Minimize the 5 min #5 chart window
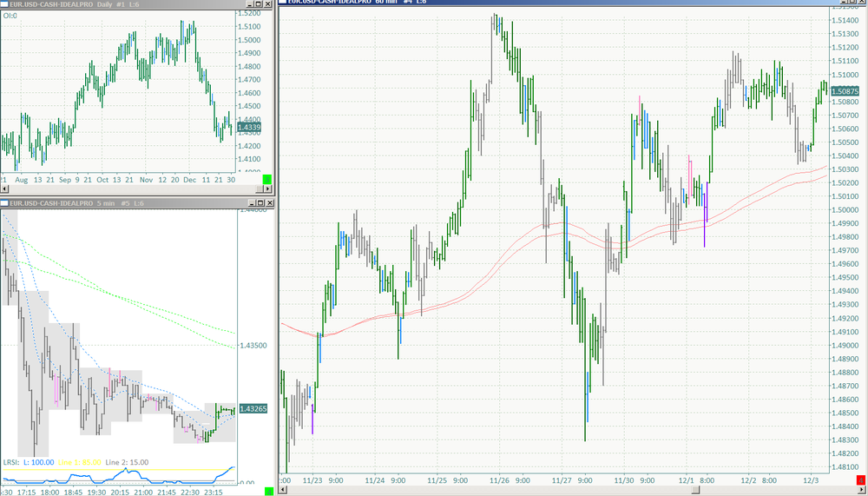868x496 pixels. click(252, 203)
